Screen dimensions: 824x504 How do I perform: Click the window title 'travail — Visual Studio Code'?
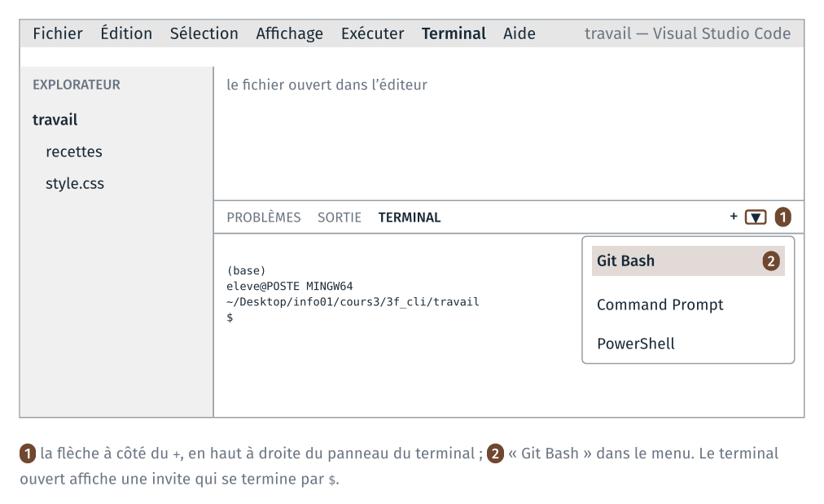pyautogui.click(x=687, y=33)
